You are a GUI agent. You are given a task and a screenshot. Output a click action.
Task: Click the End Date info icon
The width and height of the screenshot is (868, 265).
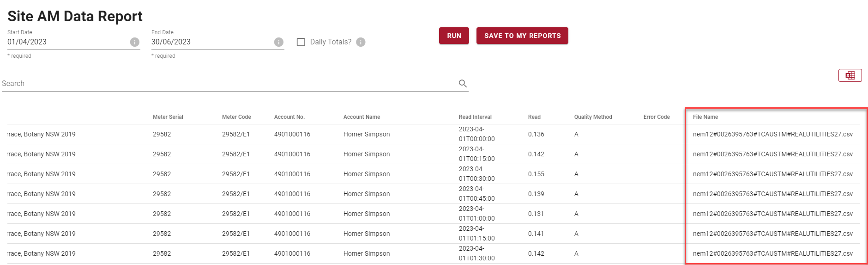coord(279,42)
